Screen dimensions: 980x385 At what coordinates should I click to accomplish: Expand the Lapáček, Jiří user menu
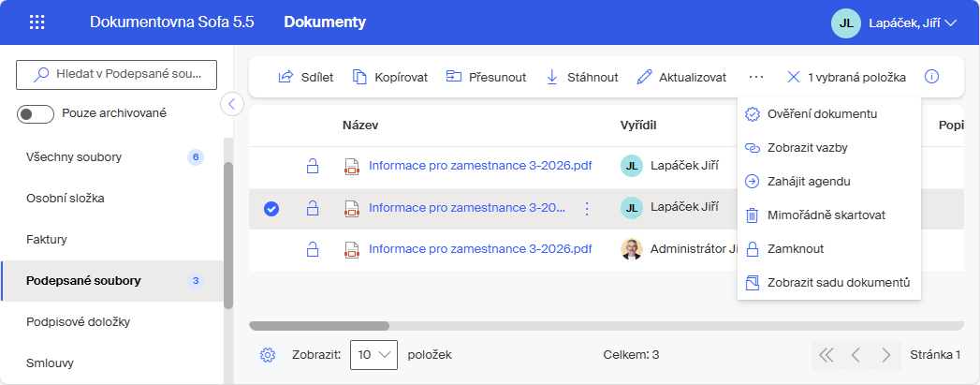tap(914, 23)
